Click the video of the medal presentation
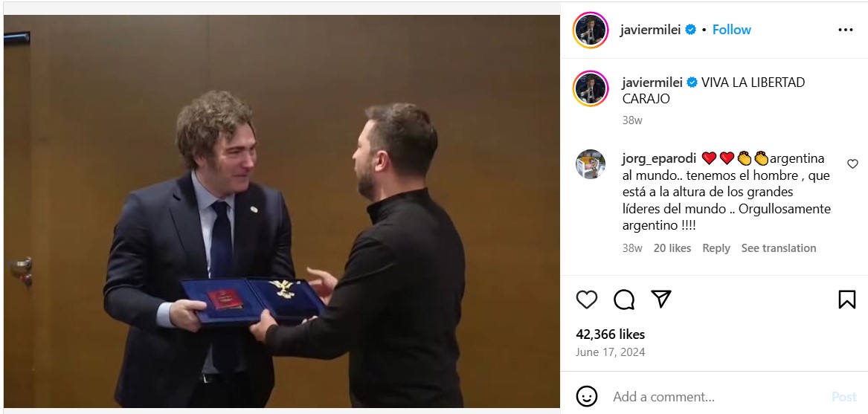The height and width of the screenshot is (414, 868). tap(282, 211)
